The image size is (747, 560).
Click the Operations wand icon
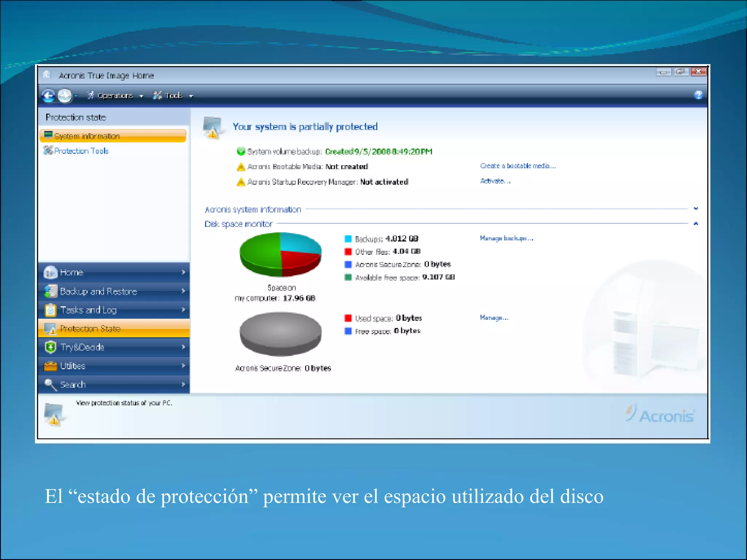[x=91, y=95]
